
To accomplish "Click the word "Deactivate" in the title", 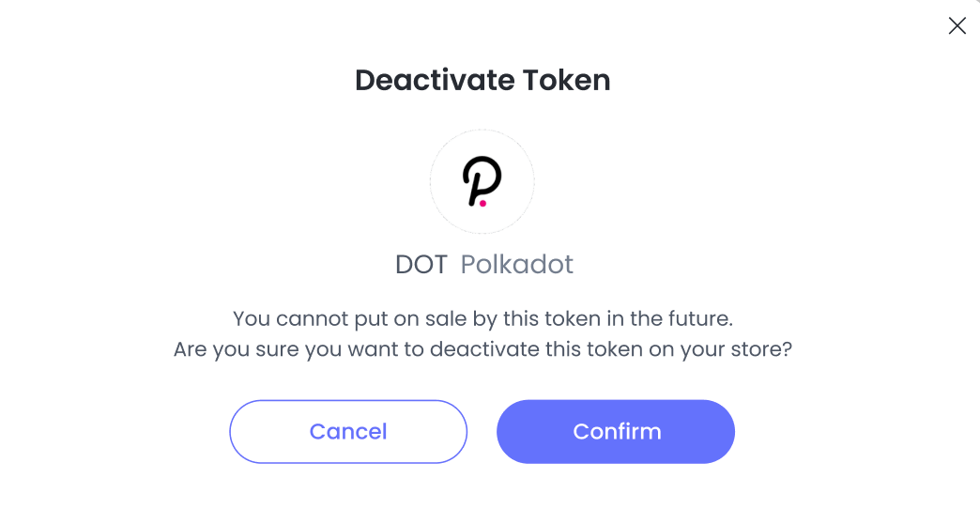I will (435, 80).
